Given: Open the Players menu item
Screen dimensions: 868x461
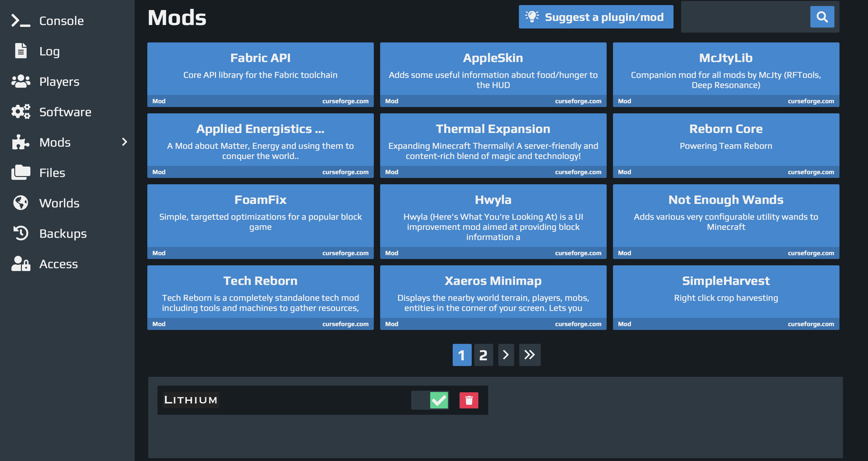Looking at the screenshot, I should point(67,81).
